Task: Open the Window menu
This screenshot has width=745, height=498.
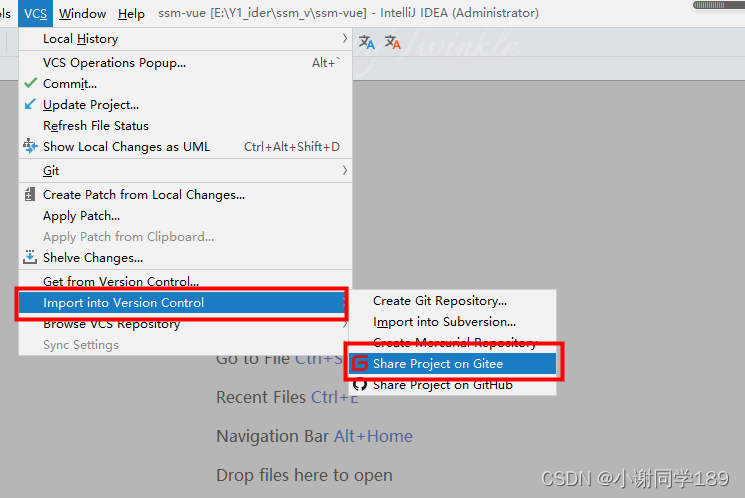Action: (x=82, y=13)
